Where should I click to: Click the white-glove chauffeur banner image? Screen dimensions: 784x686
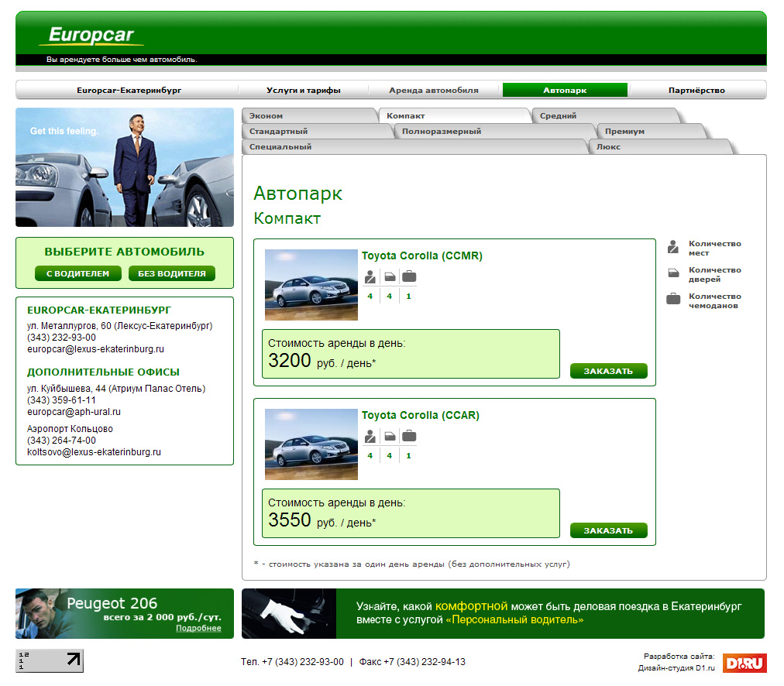click(x=289, y=613)
